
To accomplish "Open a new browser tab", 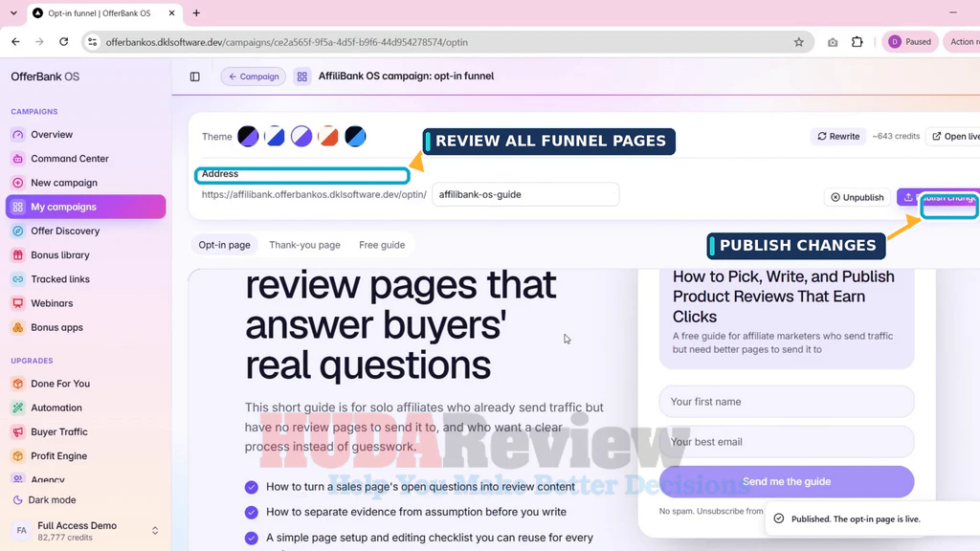I will click(x=196, y=13).
